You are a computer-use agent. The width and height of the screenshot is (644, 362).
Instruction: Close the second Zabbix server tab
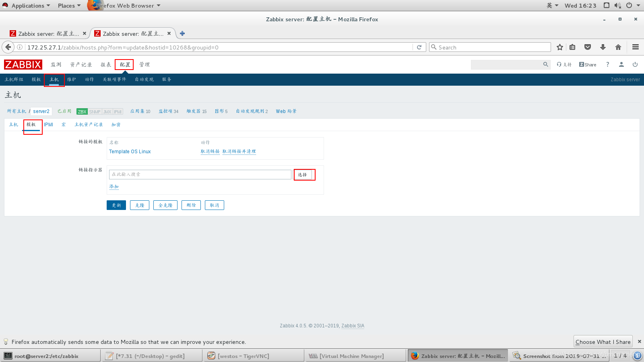coord(169,33)
